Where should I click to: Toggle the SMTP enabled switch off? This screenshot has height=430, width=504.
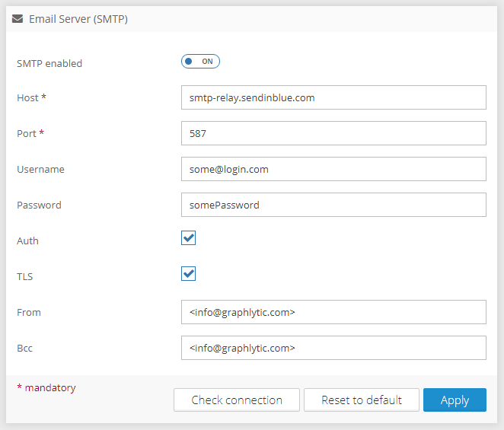pyautogui.click(x=200, y=62)
